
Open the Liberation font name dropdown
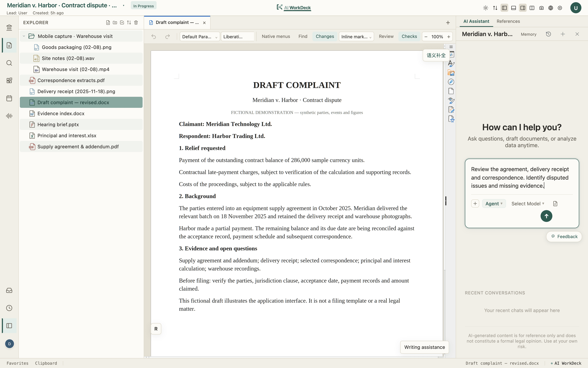click(237, 36)
